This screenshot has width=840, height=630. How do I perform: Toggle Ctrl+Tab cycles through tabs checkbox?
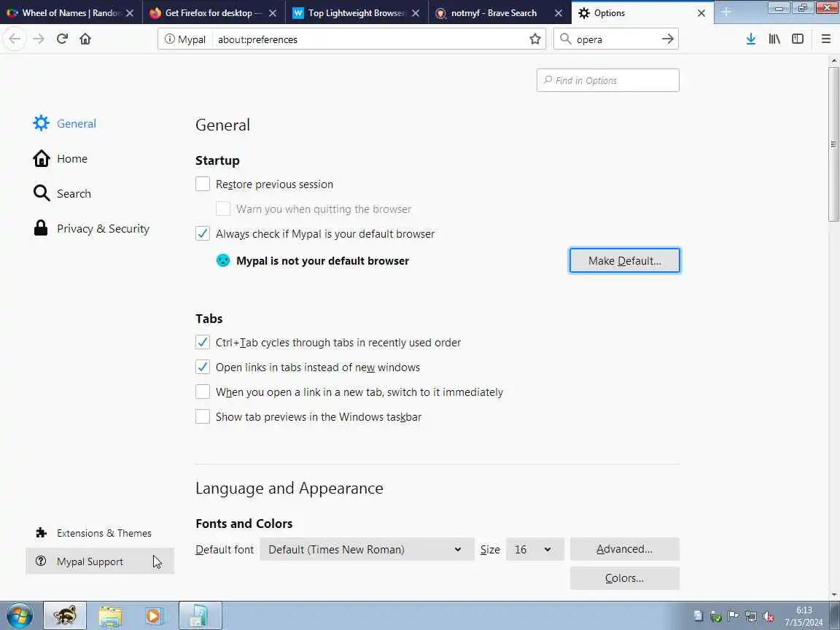(x=203, y=342)
